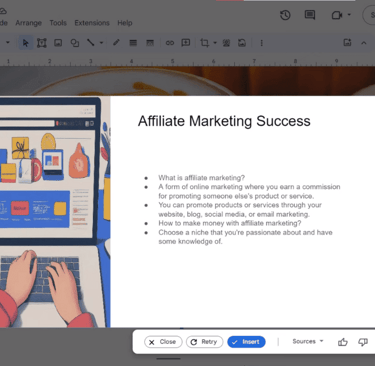Screen dimensions: 375x366
Task: Click the Replace image icon
Action: [226, 43]
